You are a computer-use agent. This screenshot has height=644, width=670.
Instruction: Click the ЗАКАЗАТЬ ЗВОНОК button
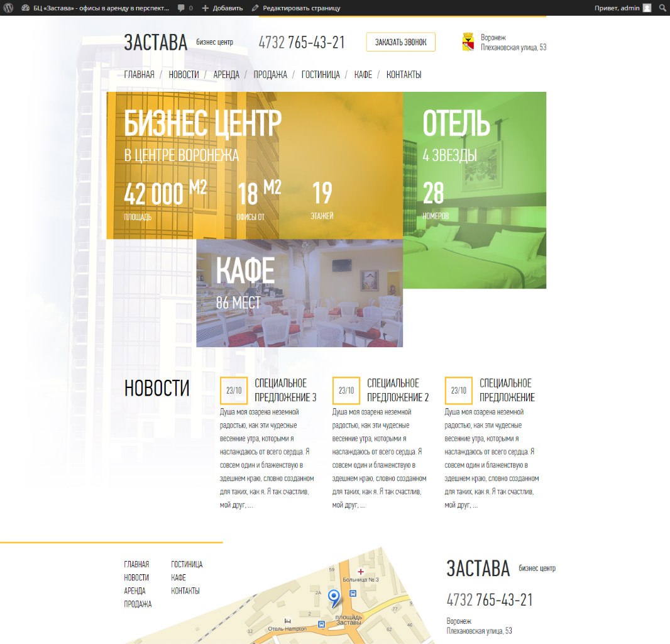pos(400,42)
